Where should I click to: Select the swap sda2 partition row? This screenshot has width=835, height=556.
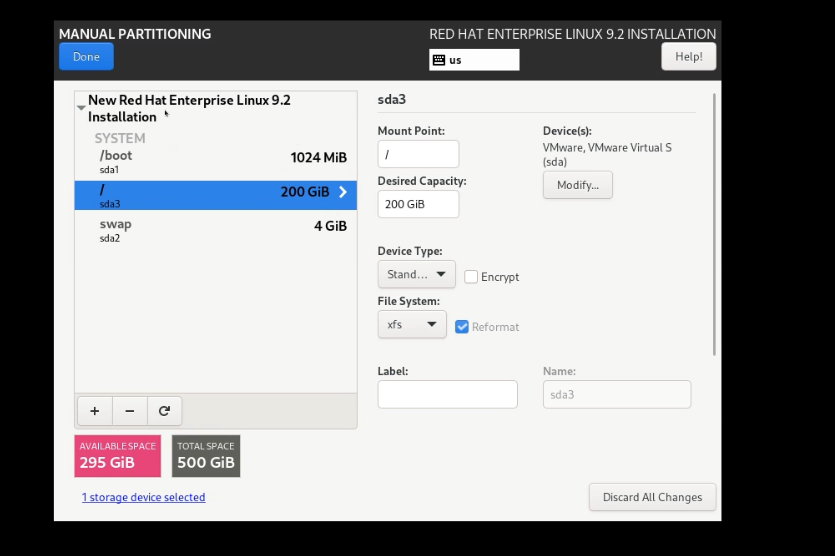click(x=216, y=230)
